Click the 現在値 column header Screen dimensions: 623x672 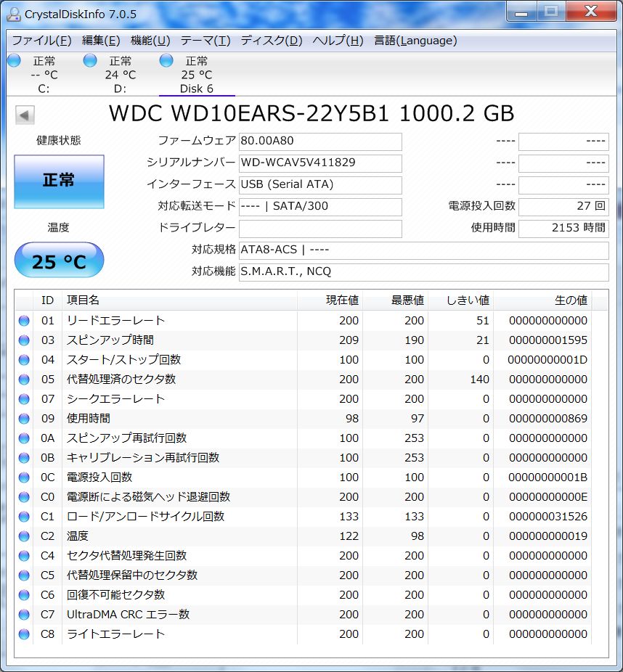pyautogui.click(x=330, y=300)
